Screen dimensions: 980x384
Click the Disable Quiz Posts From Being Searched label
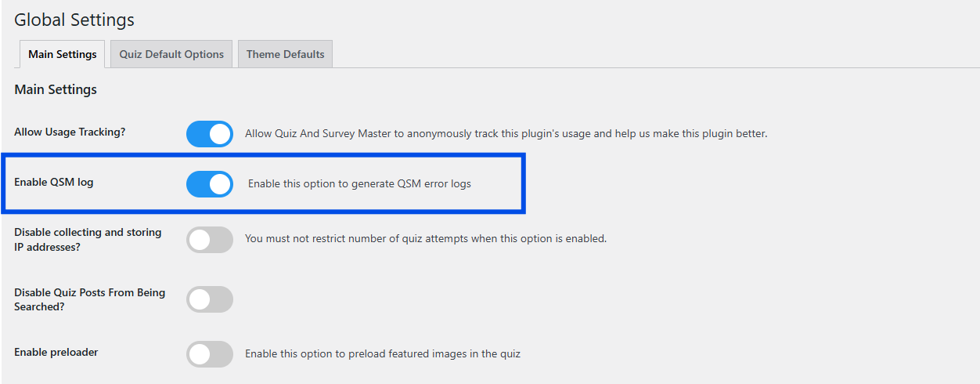coord(89,299)
